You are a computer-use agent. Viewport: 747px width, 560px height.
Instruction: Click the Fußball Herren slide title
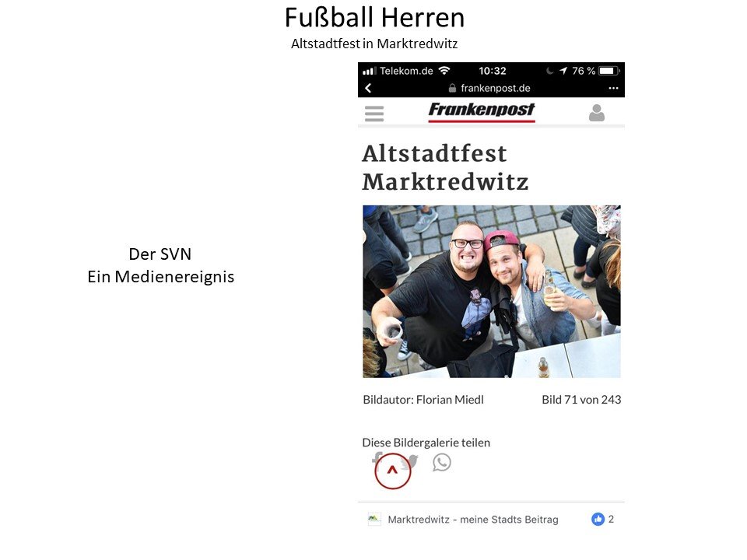pyautogui.click(x=374, y=18)
